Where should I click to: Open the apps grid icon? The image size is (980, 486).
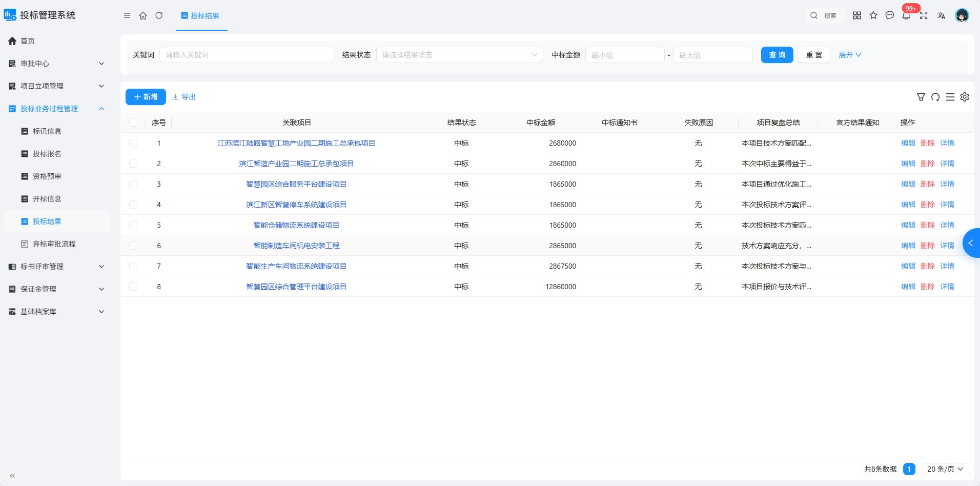pyautogui.click(x=857, y=15)
